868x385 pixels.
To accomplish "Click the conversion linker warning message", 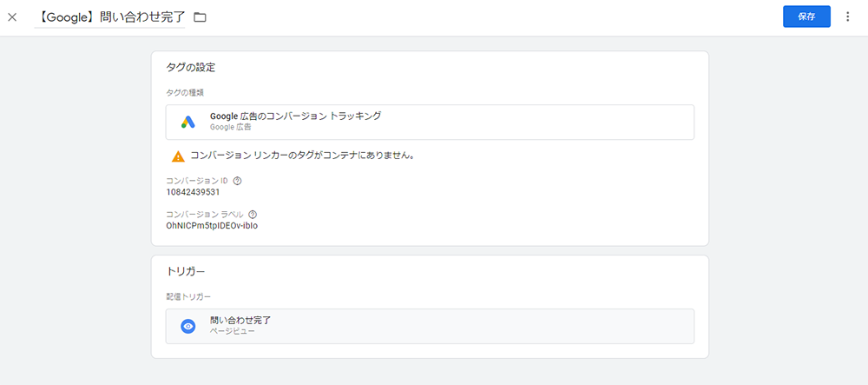I will [x=303, y=156].
